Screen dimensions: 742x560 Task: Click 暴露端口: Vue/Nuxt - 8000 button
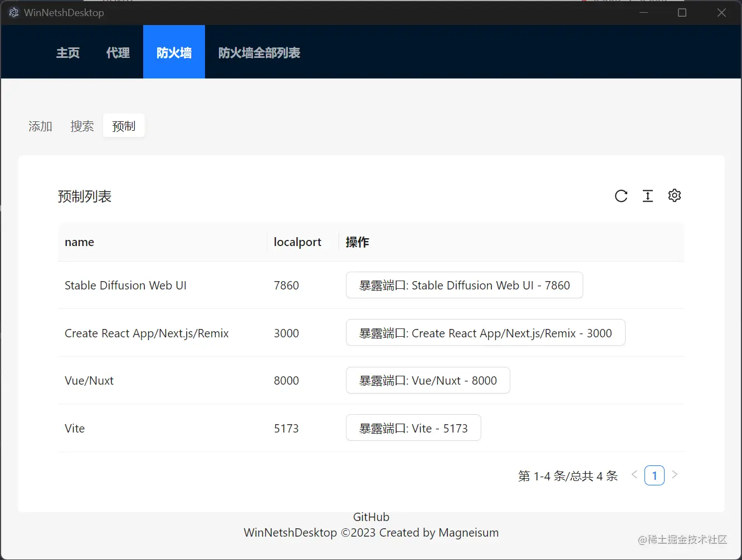428,380
